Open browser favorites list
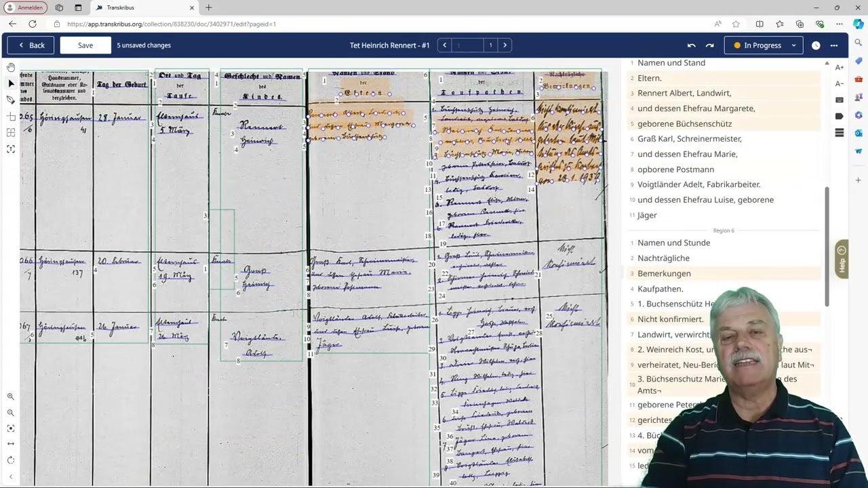The width and height of the screenshot is (868, 488). tap(780, 24)
